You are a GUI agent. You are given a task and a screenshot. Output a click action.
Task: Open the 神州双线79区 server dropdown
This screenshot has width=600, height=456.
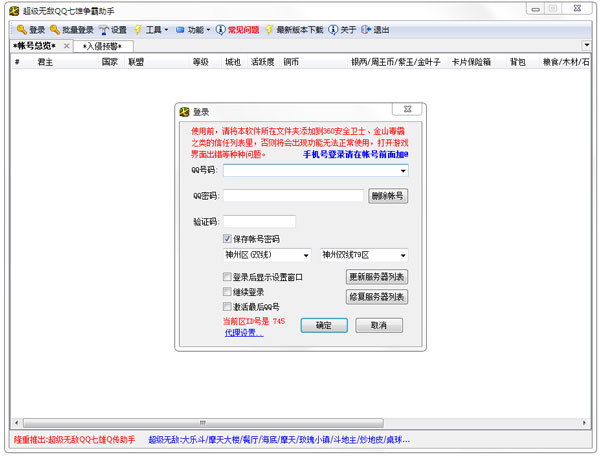[364, 255]
